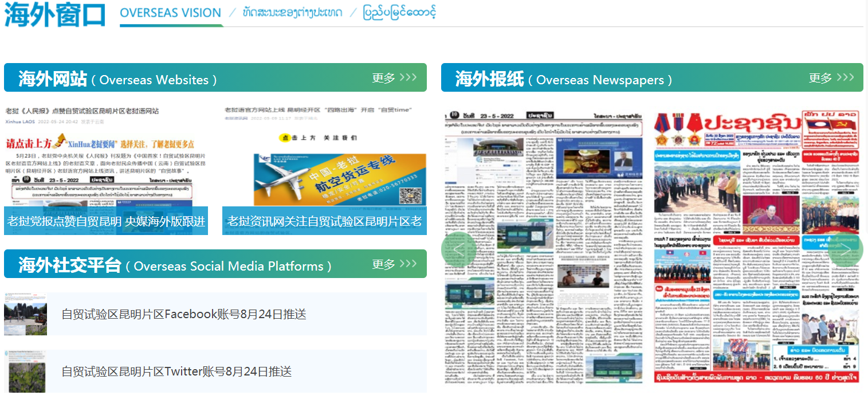The width and height of the screenshot is (868, 403).
Task: Click the Xinhua LAOS source label
Action: click(x=21, y=122)
